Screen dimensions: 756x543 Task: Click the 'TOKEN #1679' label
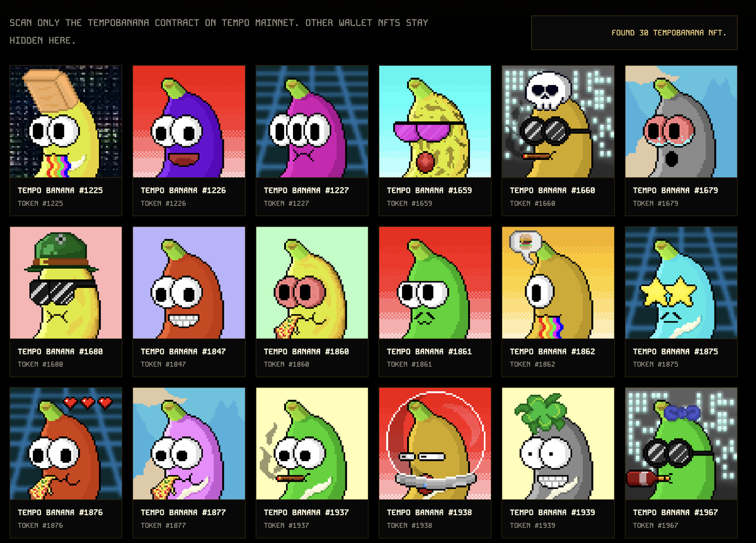656,203
